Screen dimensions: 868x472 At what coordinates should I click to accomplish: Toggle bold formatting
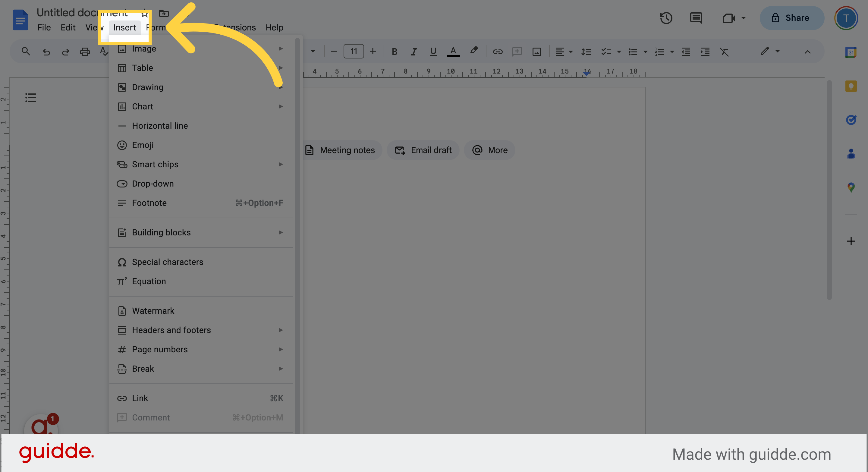coord(394,52)
